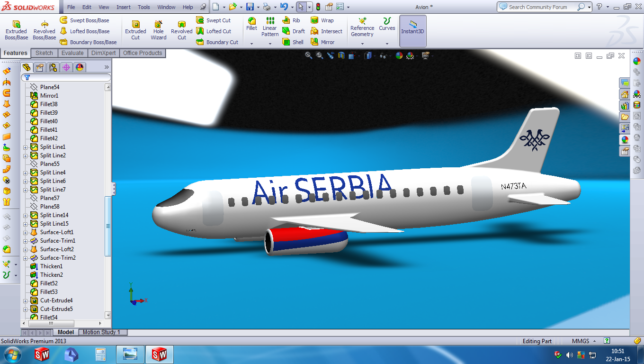Switch to the Sketch tab
The image size is (644, 364).
44,53
